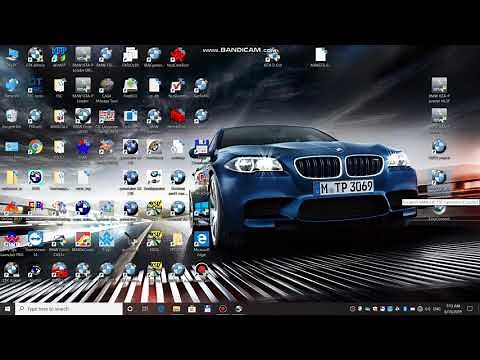Open the Recycle Bin
Image resolution: width=480 pixels, height=360 pixels.
(11, 118)
